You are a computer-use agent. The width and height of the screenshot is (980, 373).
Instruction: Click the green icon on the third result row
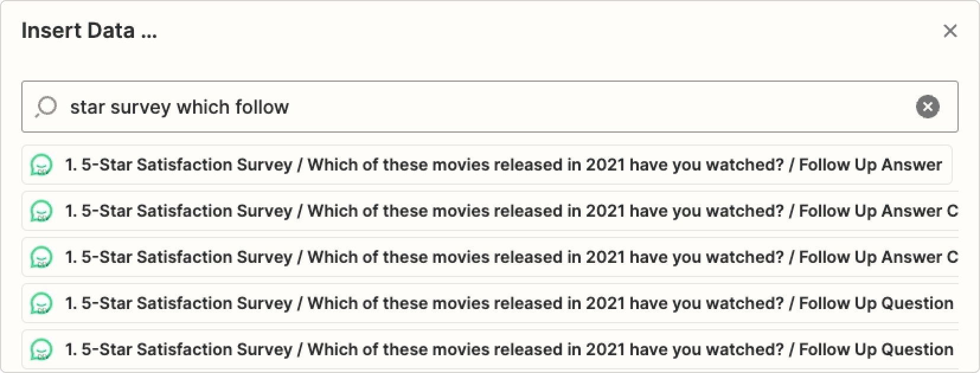click(41, 258)
